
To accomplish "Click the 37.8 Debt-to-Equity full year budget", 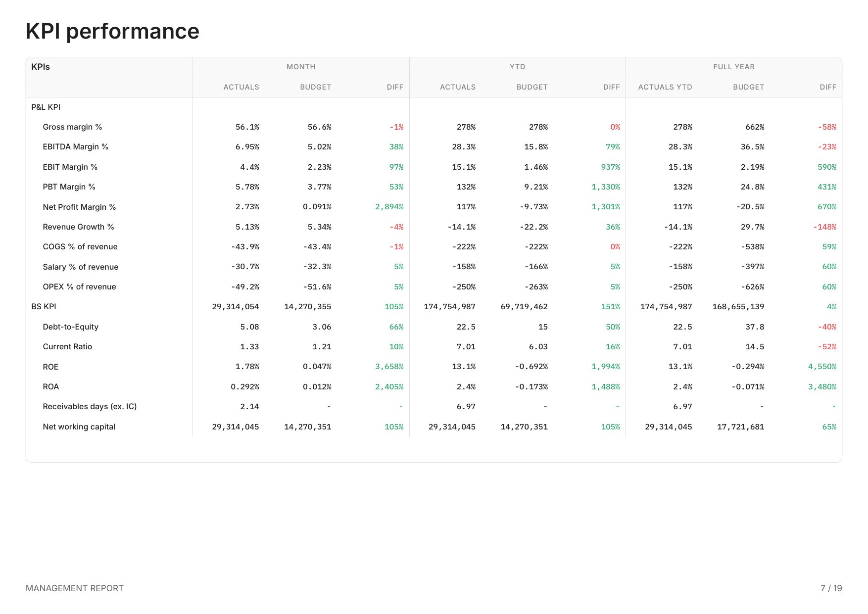I will [x=755, y=327].
